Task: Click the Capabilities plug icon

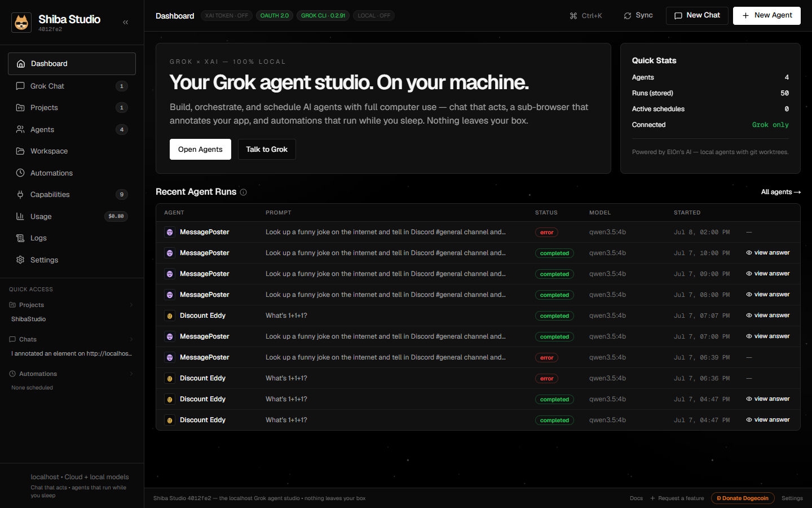Action: (20, 194)
